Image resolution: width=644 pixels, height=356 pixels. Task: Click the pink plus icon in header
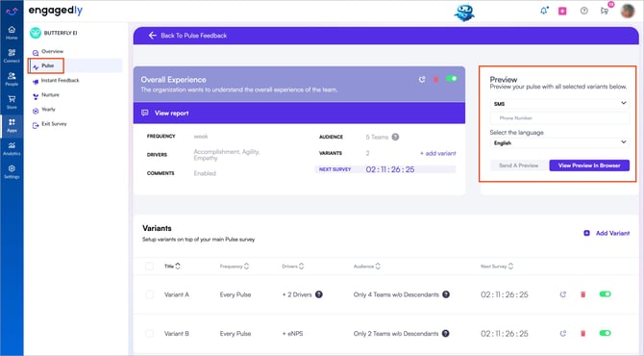562,12
